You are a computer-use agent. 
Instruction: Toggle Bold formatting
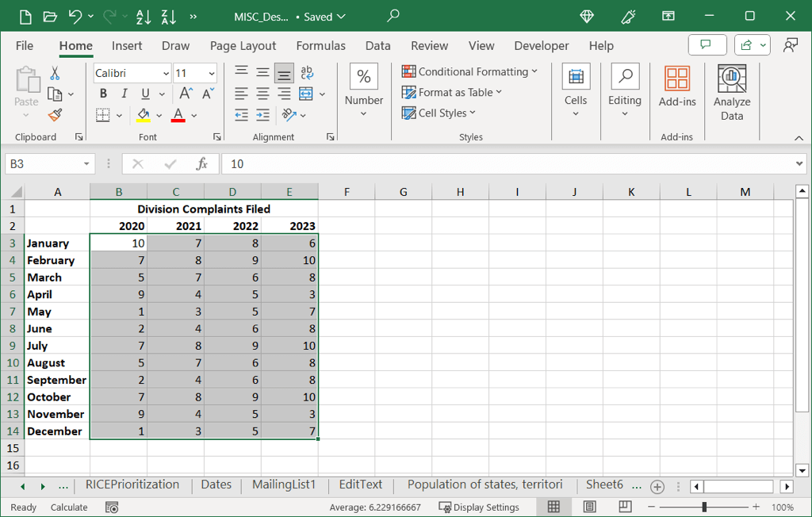pos(103,94)
